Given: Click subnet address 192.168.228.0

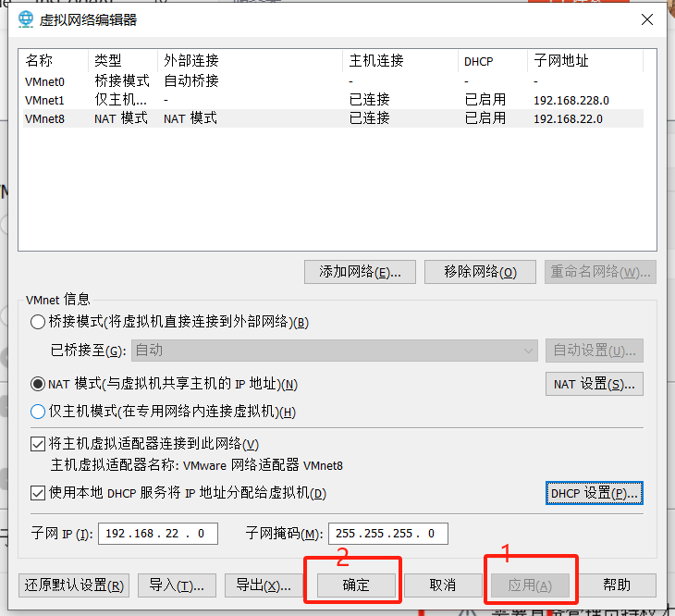Looking at the screenshot, I should click(571, 100).
